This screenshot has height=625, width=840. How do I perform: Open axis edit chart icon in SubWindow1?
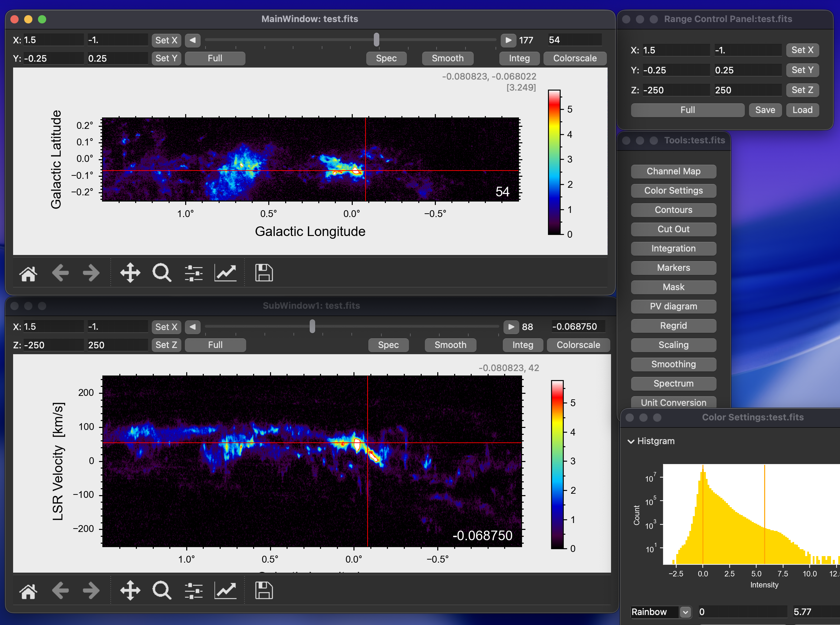tap(226, 591)
